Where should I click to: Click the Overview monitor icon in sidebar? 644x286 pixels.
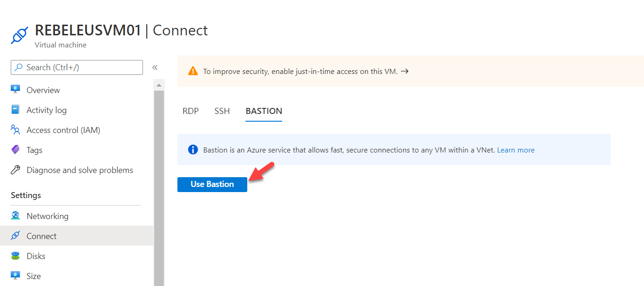click(x=15, y=90)
